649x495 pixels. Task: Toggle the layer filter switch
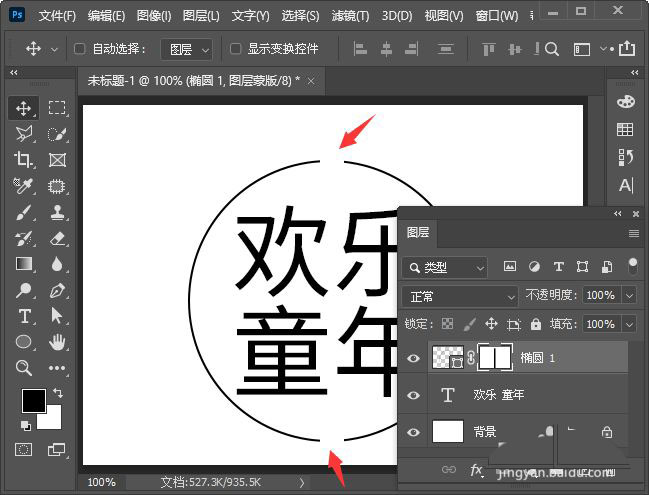(x=633, y=267)
